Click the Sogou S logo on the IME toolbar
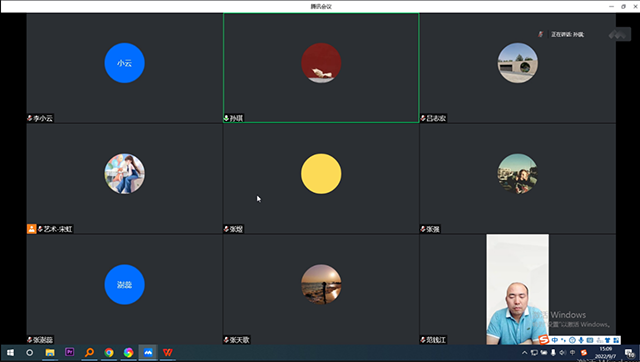Viewport: 640px width, 362px height. (543, 339)
